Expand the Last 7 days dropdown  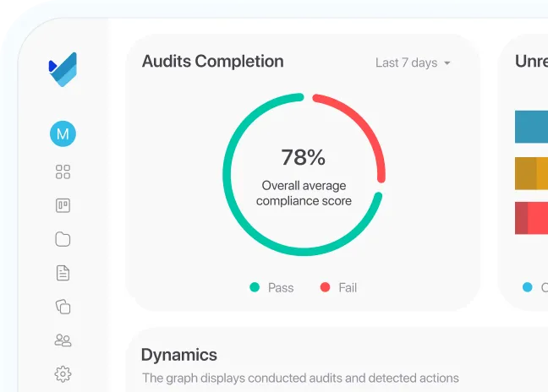coord(413,63)
